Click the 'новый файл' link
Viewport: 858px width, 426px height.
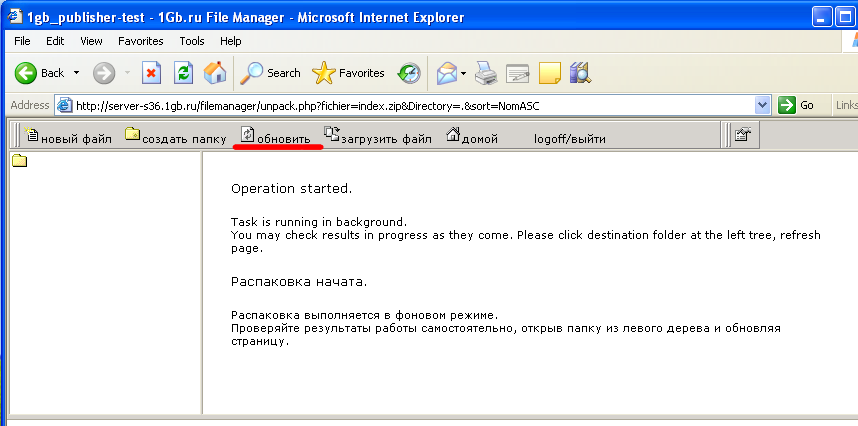coord(68,138)
